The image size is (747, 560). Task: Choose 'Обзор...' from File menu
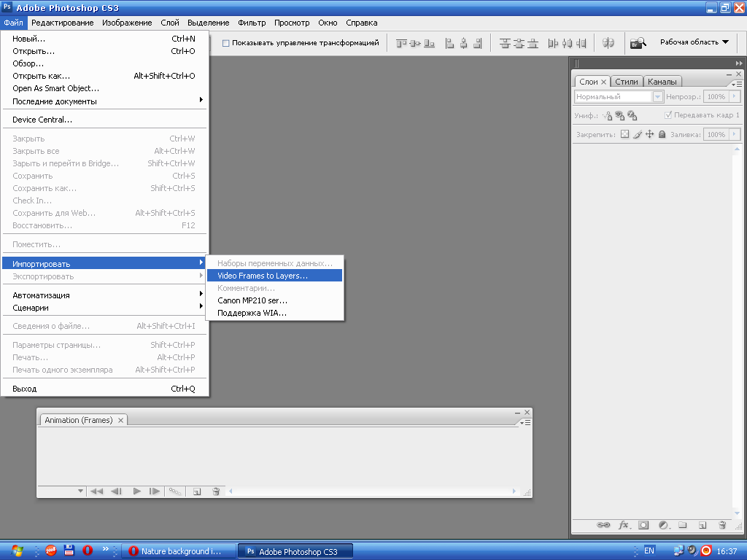click(x=104, y=63)
